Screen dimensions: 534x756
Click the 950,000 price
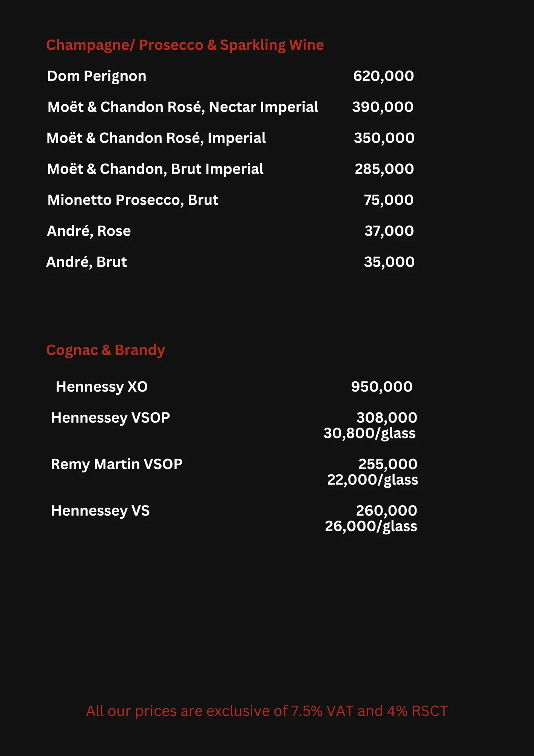point(382,387)
